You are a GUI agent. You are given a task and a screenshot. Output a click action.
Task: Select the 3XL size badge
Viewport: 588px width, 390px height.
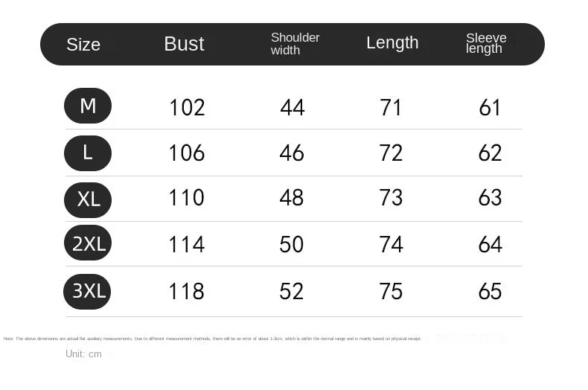click(87, 291)
